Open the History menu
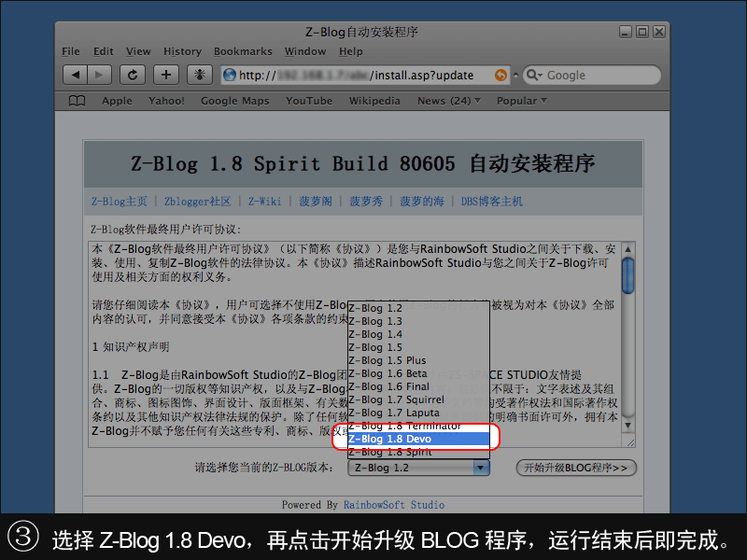The image size is (747, 560). [x=182, y=51]
